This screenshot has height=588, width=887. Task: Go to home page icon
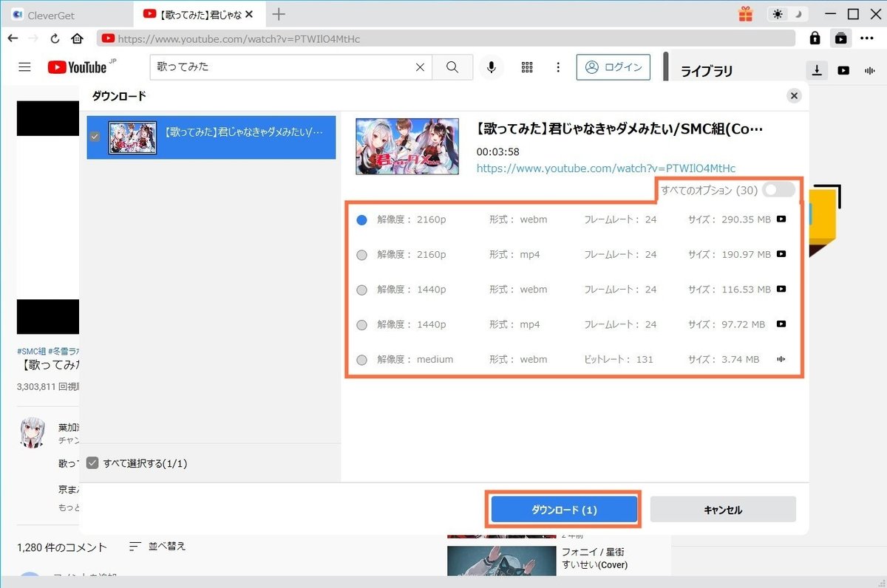click(x=77, y=38)
